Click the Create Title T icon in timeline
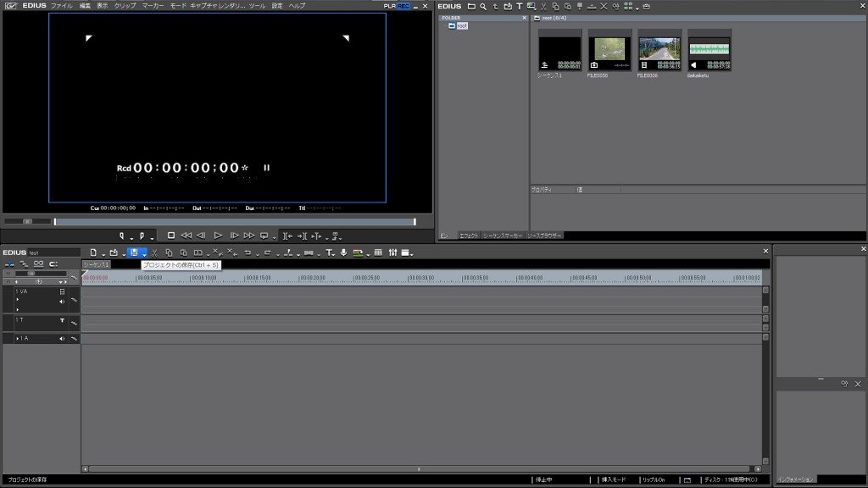Viewport: 868px width, 488px height. point(329,252)
